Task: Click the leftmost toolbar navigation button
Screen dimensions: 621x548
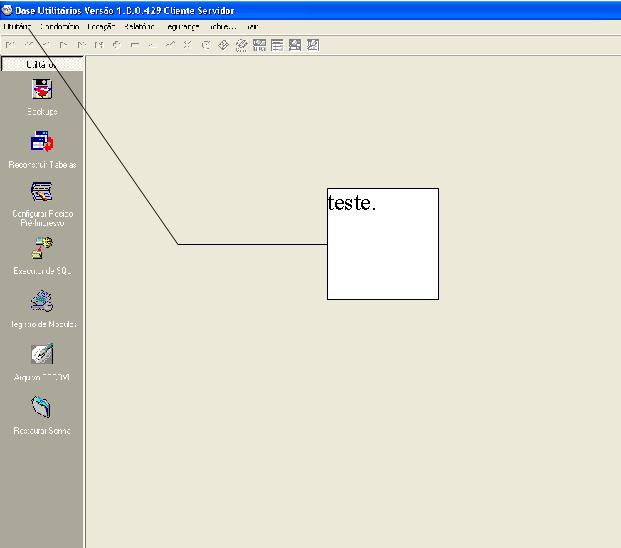Action: click(x=10, y=45)
